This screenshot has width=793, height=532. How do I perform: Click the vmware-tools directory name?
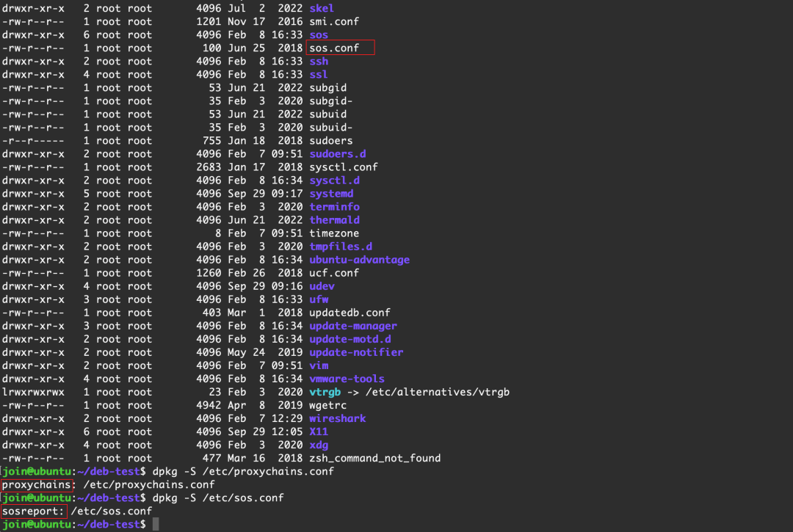[x=347, y=379]
